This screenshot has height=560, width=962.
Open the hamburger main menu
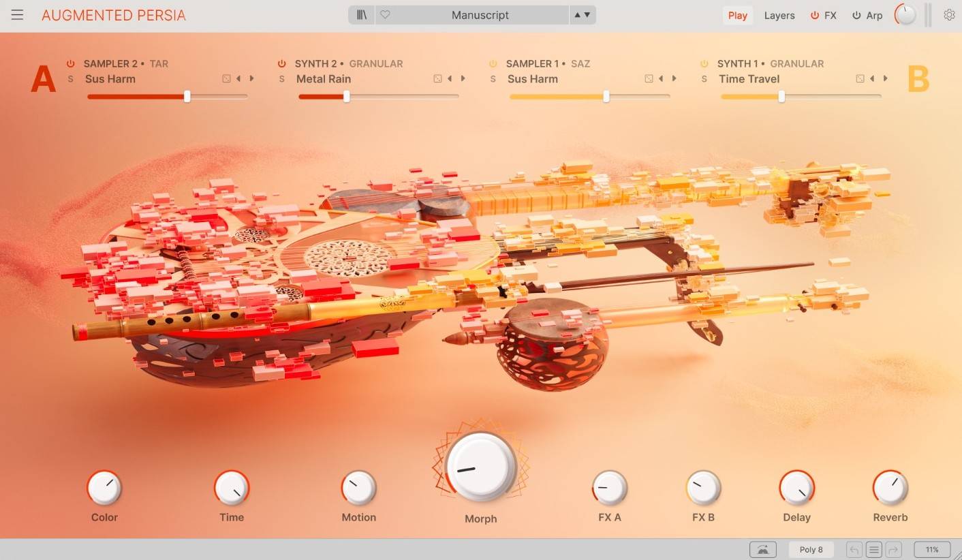17,15
